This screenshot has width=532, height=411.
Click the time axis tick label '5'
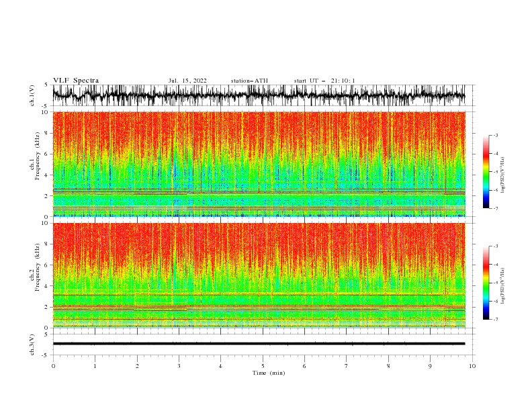pyautogui.click(x=263, y=366)
